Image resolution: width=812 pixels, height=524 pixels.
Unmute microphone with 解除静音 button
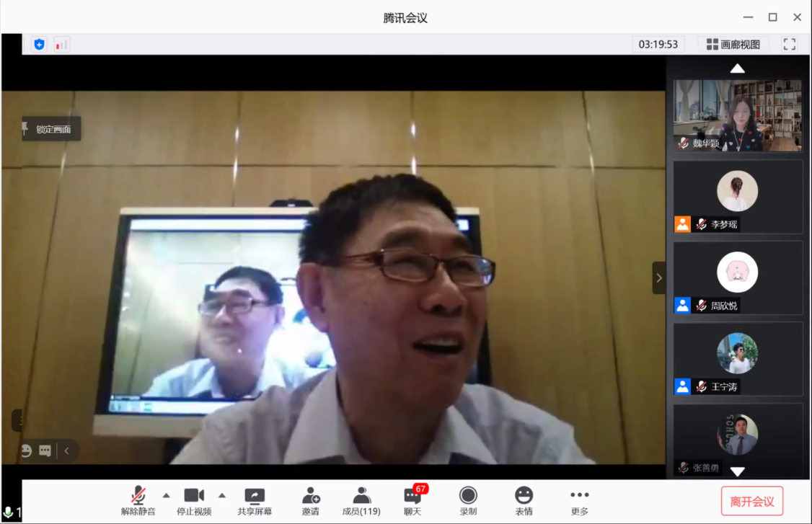point(138,501)
